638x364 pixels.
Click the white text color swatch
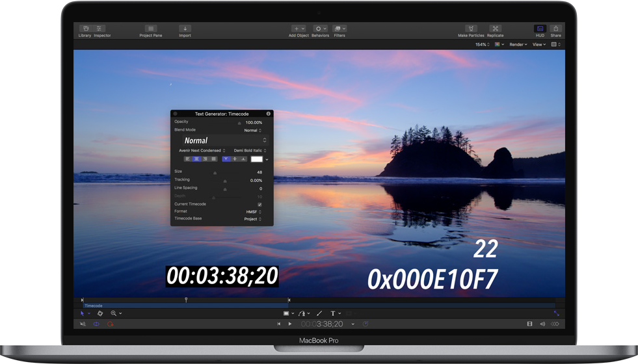click(x=257, y=159)
